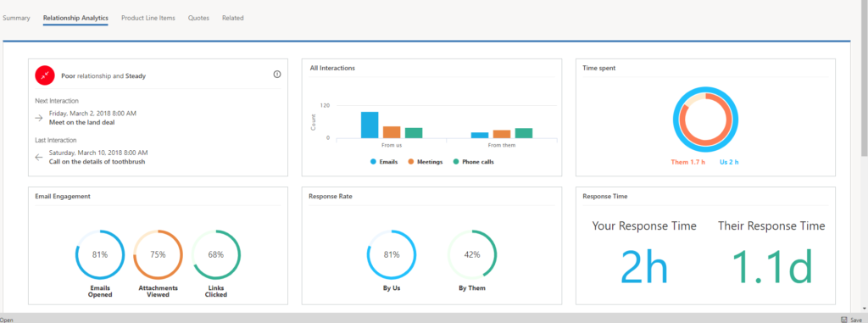Click the 'Open' status text
Image resolution: width=868 pixels, height=323 pixels.
(x=7, y=320)
